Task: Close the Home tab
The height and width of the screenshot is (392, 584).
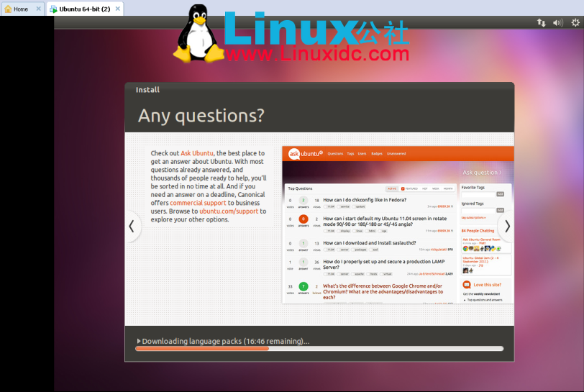Action: 38,9
